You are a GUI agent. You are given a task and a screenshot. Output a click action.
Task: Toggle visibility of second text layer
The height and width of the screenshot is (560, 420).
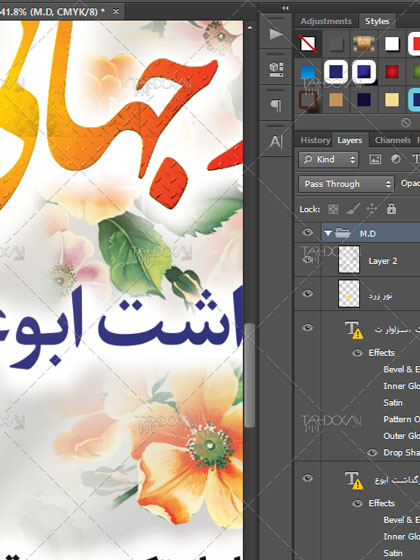308,478
